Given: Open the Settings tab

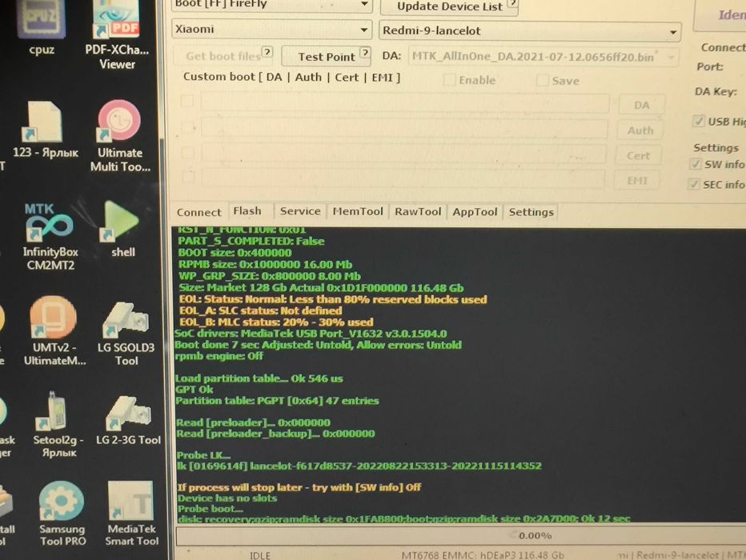Looking at the screenshot, I should [x=531, y=212].
